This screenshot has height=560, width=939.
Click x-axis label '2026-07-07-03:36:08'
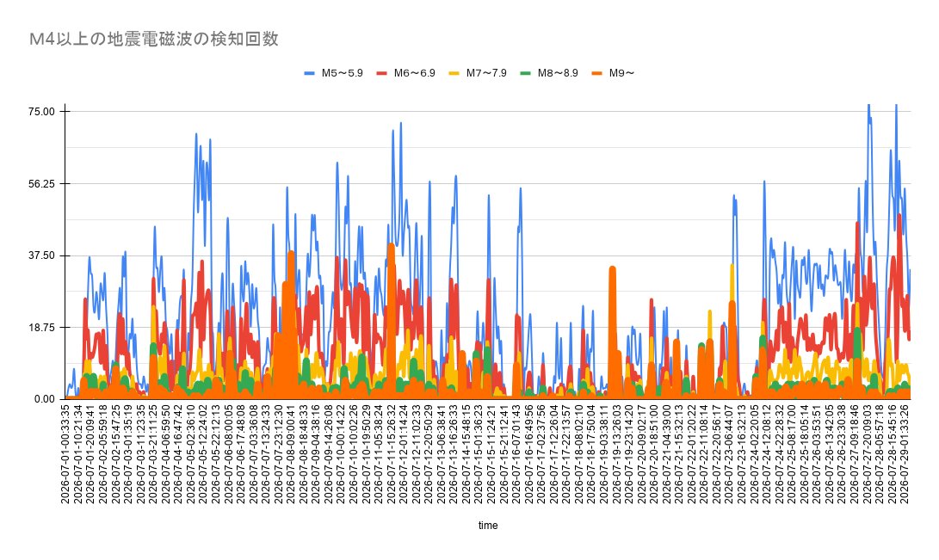click(254, 454)
